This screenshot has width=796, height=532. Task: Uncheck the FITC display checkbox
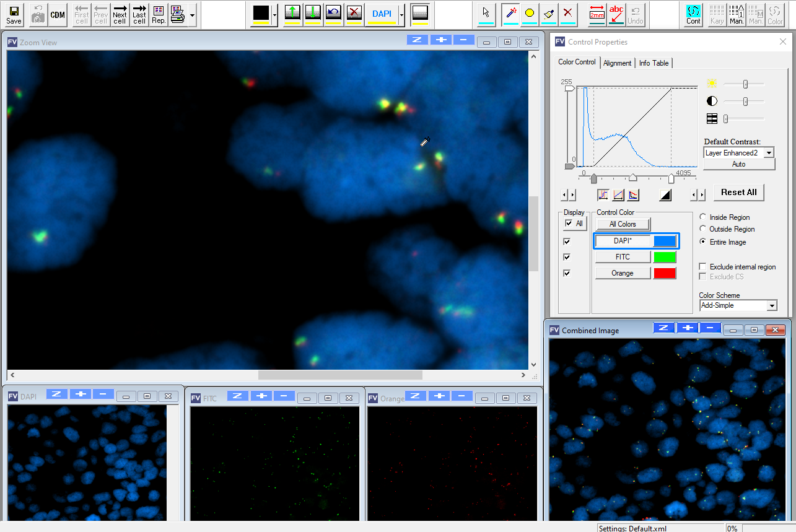point(567,257)
